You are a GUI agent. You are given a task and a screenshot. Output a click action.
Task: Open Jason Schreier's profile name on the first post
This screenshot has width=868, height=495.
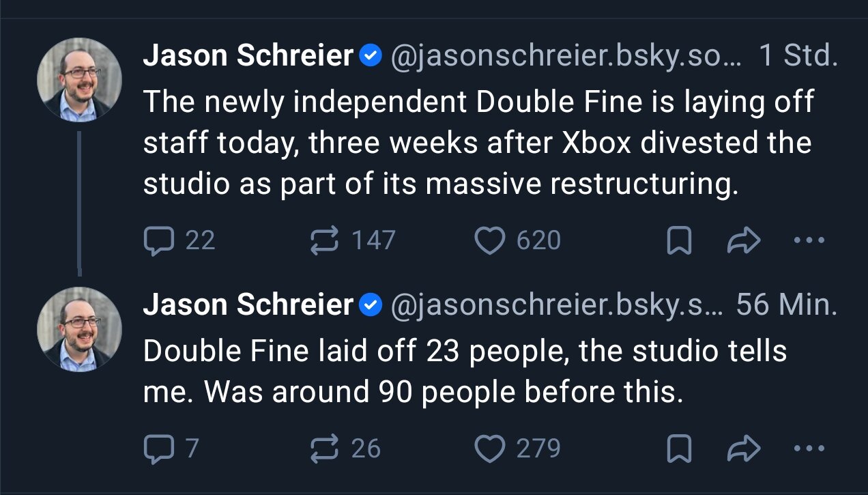tap(248, 57)
